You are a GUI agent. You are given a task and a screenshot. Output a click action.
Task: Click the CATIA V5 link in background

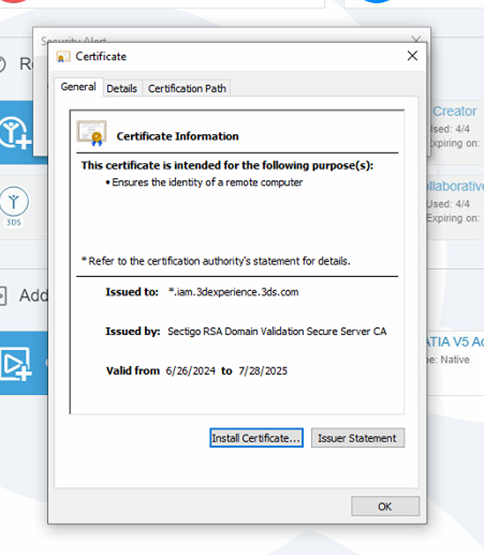pyautogui.click(x=455, y=342)
